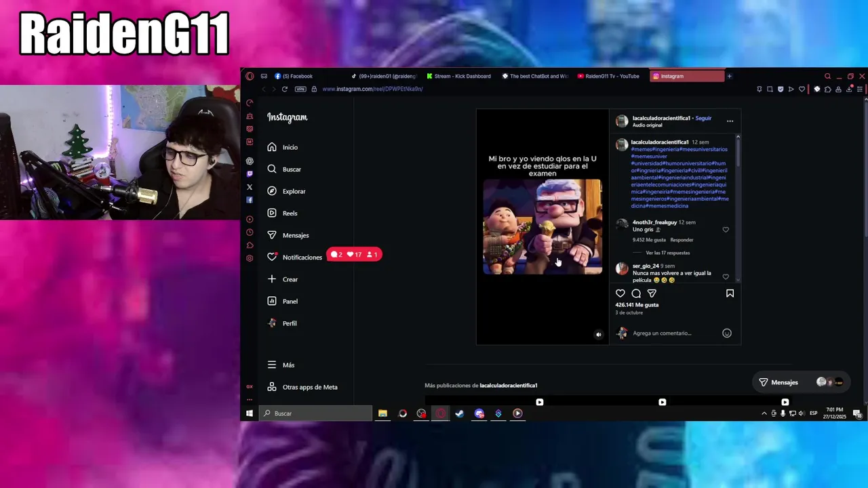Open Easy Setup lines icon
This screenshot has height=488, width=868.
[860, 89]
